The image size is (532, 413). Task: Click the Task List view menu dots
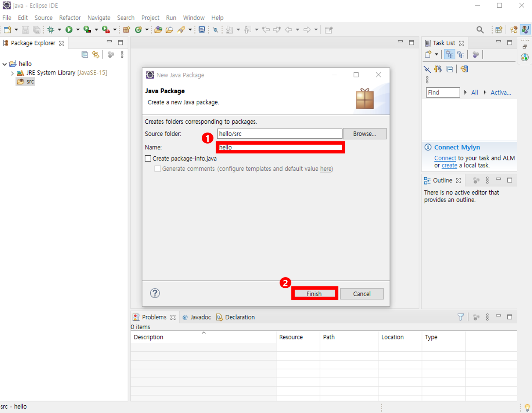[427, 80]
